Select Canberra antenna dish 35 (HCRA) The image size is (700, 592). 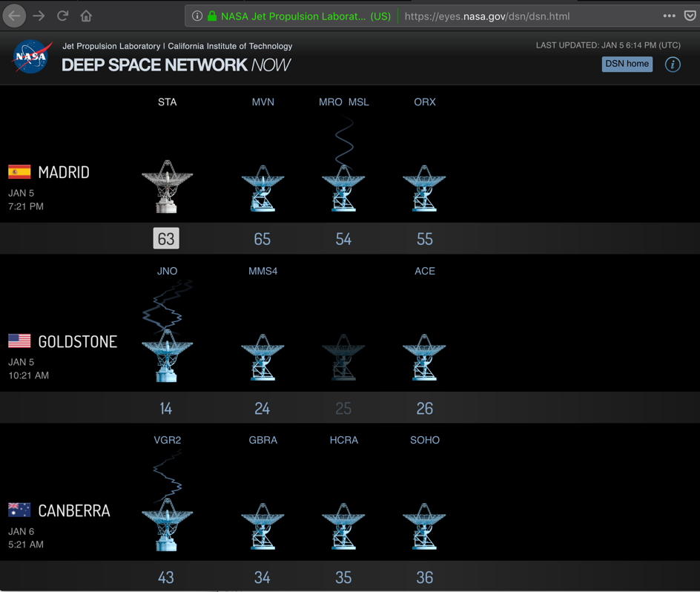pyautogui.click(x=343, y=526)
